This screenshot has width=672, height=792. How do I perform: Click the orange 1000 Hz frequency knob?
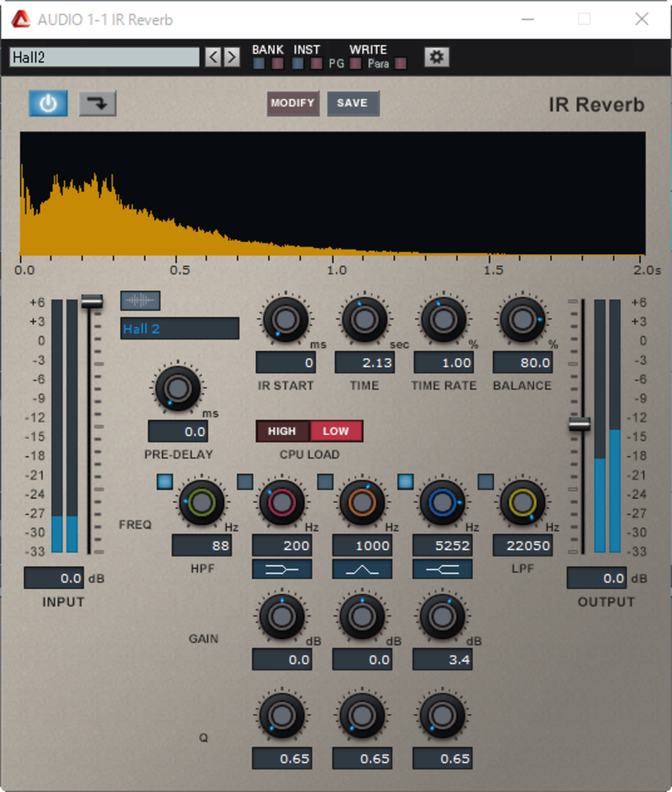pyautogui.click(x=362, y=502)
